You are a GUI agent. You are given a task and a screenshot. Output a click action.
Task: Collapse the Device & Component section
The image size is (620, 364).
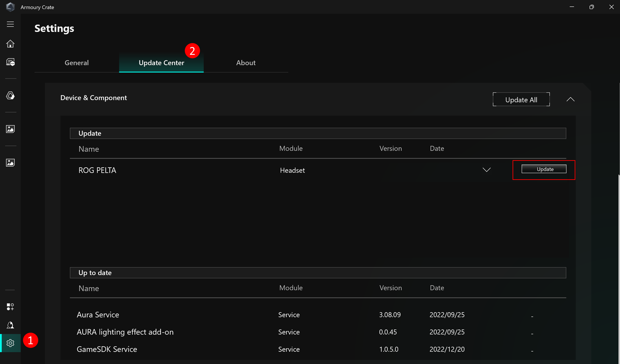tap(570, 99)
